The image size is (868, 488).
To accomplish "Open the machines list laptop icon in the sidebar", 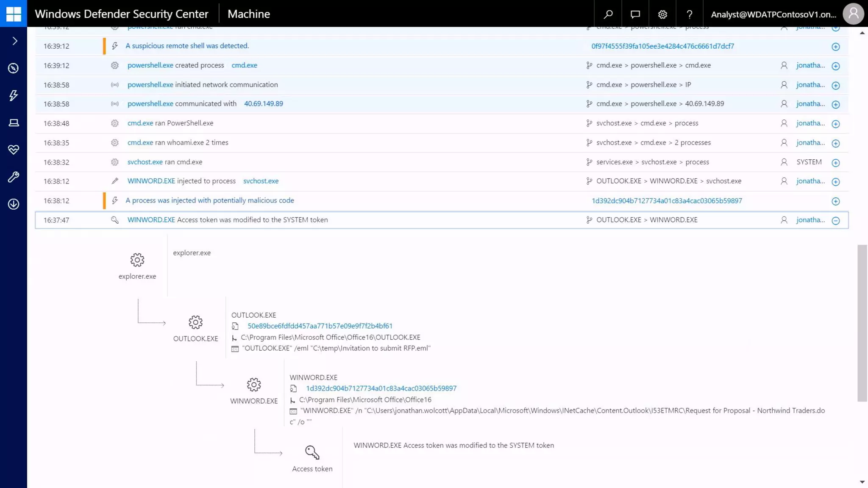I will [14, 123].
